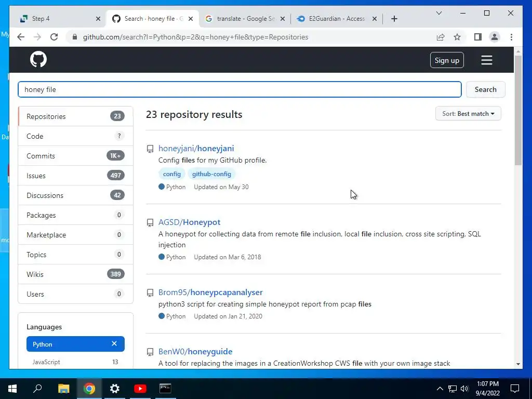Viewport: 532px width, 399px height.
Task: Click the browser address bar URL
Action: click(x=195, y=37)
